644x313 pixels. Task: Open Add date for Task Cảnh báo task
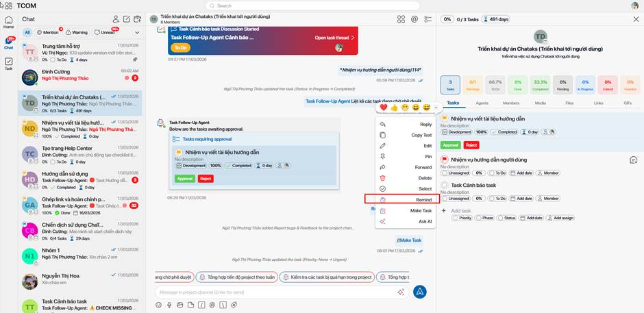point(521,199)
